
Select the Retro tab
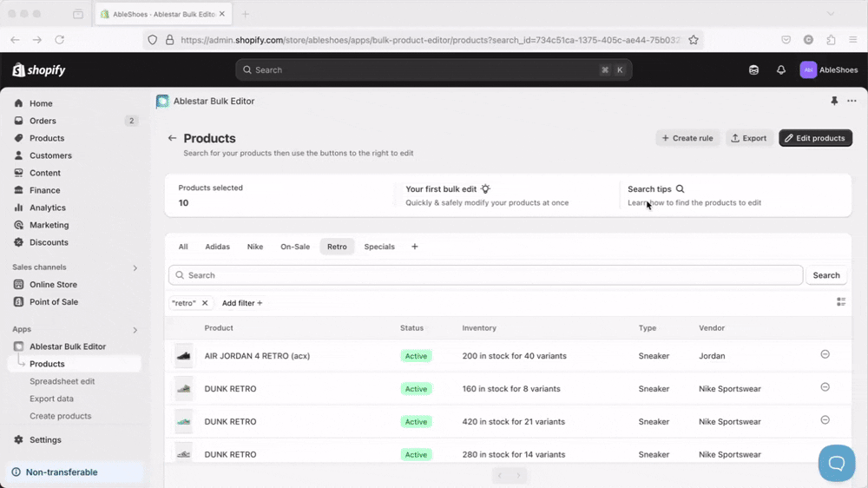pos(337,247)
